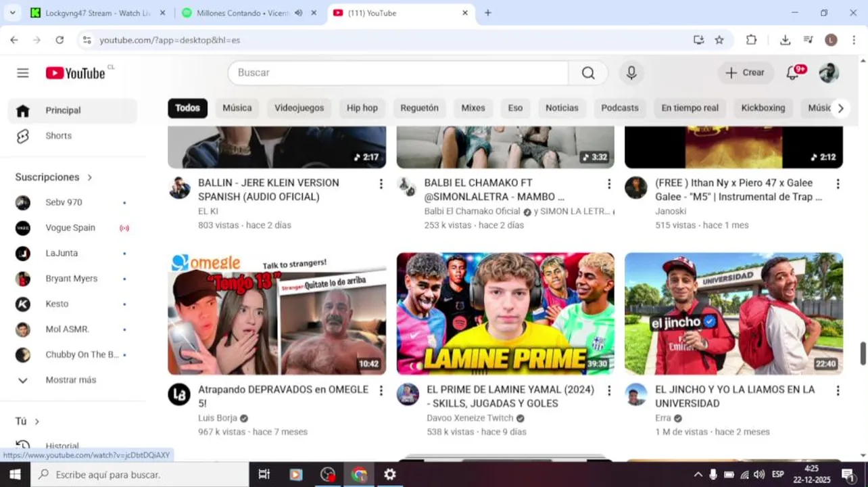This screenshot has width=868, height=487.
Task: Open options menu for BALLIN video
Action: (381, 184)
